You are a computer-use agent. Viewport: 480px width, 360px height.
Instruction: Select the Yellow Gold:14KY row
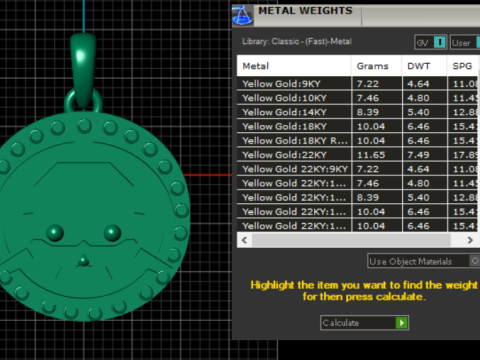(357, 112)
